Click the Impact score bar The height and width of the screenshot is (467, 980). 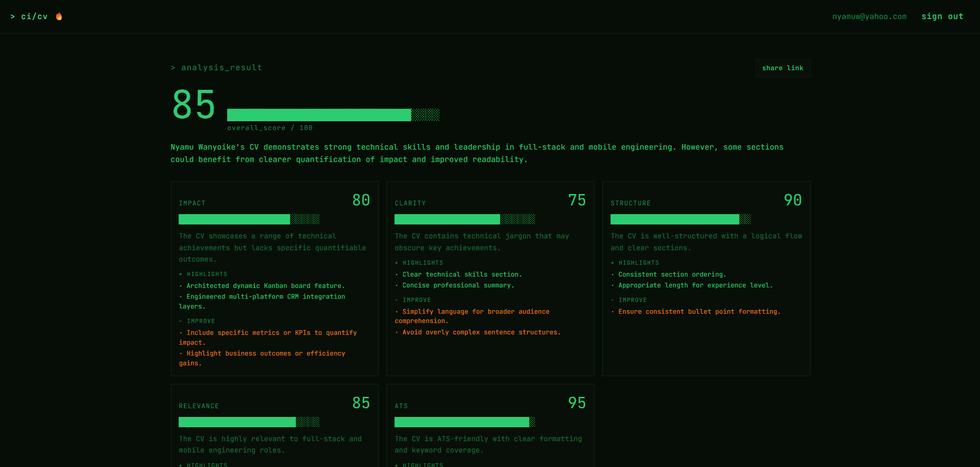coord(249,219)
